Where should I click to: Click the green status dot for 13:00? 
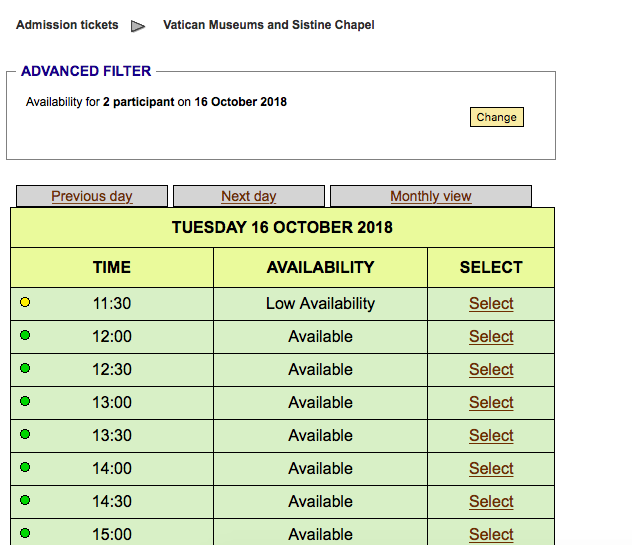25,402
